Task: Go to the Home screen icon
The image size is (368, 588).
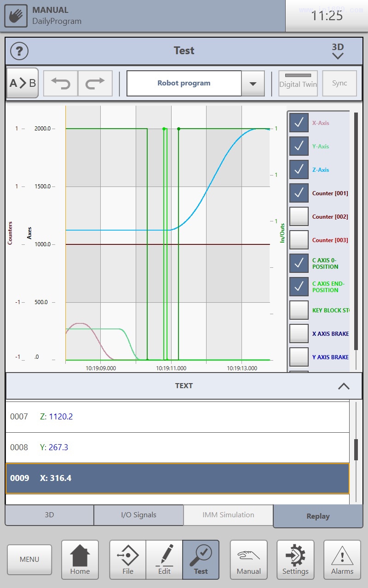Action: click(80, 559)
